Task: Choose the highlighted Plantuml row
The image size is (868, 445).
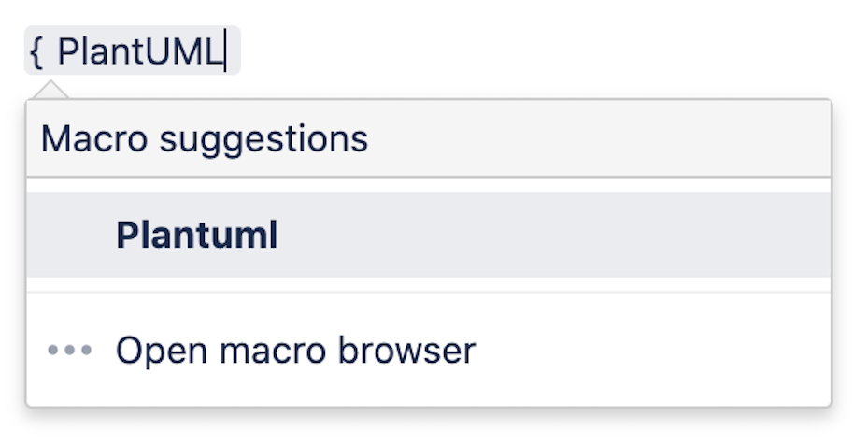Action: [x=428, y=236]
